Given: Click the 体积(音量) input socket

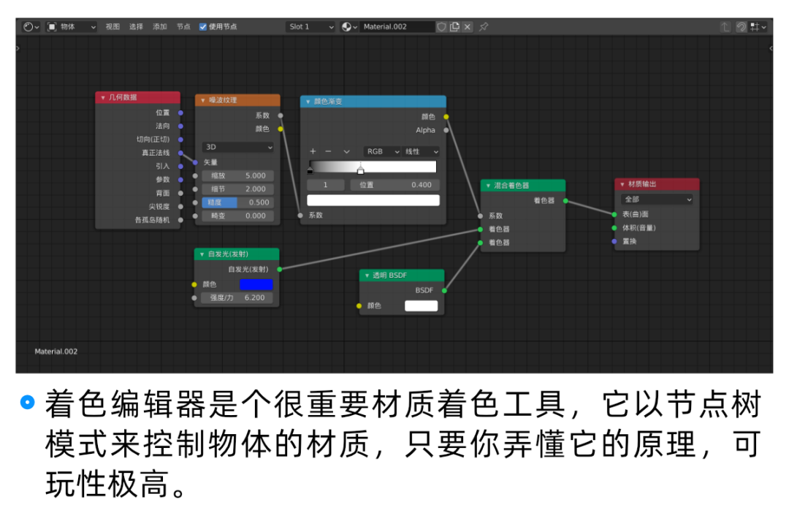Looking at the screenshot, I should coord(614,228).
